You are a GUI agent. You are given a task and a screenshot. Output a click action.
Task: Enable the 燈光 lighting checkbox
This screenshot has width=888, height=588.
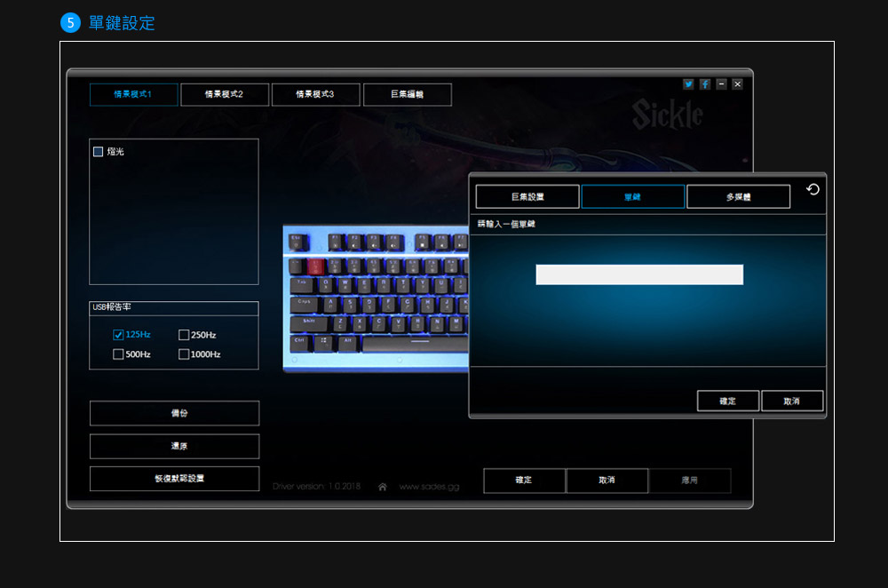click(99, 152)
